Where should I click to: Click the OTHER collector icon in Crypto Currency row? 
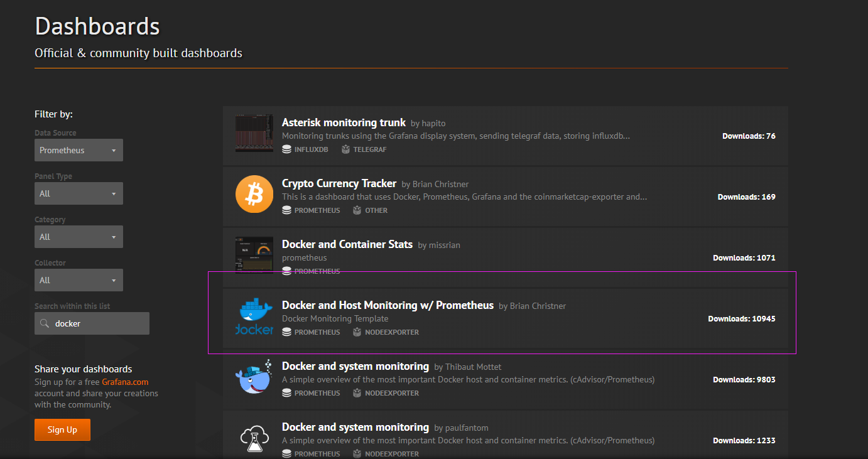pyautogui.click(x=357, y=210)
